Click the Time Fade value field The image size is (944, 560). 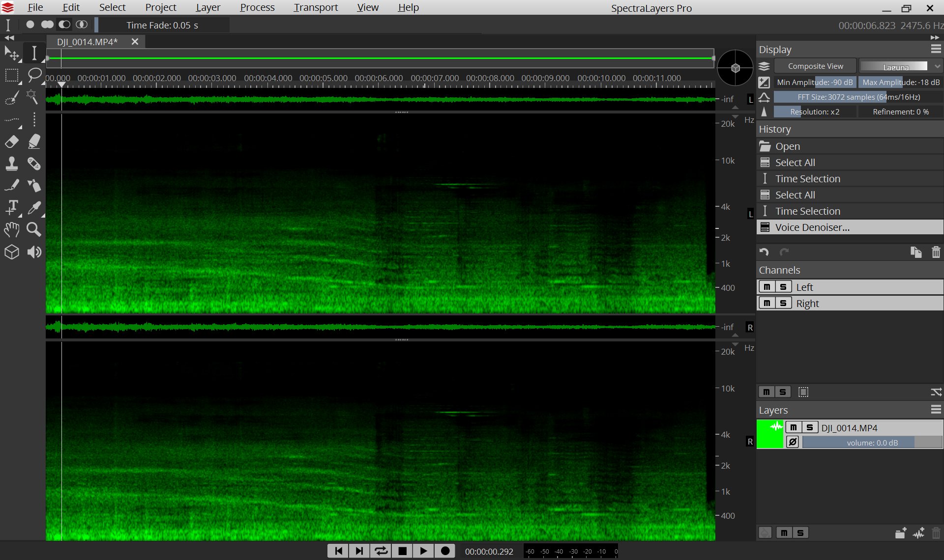coord(162,25)
